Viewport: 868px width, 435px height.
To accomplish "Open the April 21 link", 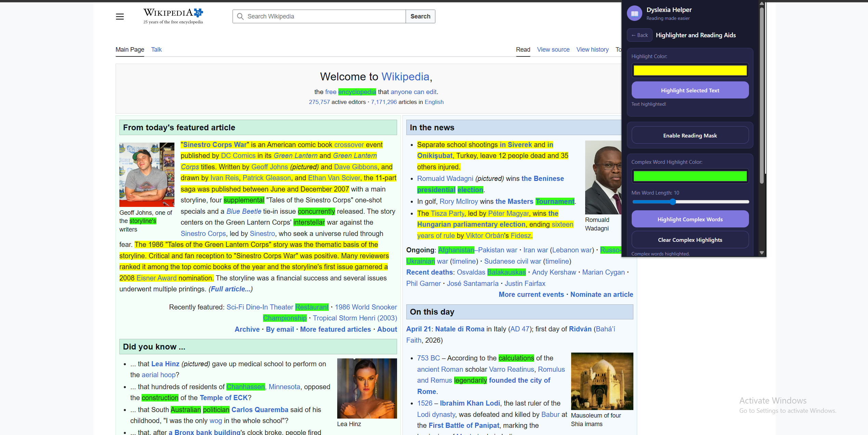I will (419, 329).
